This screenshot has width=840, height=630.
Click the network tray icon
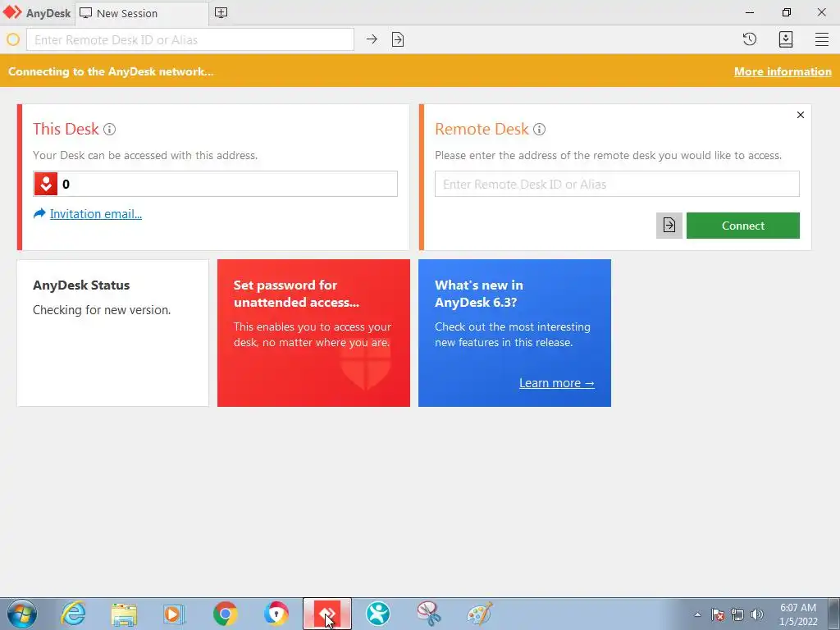pyautogui.click(x=737, y=614)
